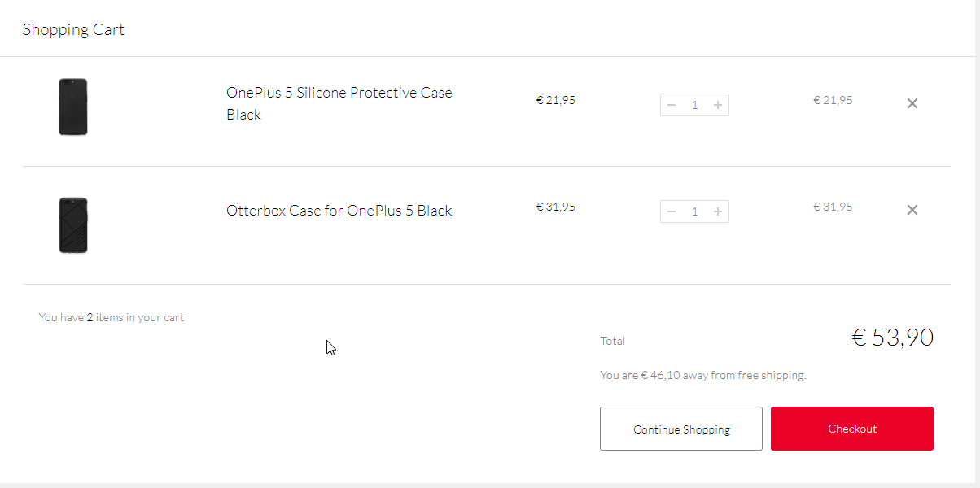Image resolution: width=980 pixels, height=488 pixels.
Task: Decrease quantity of the Silicone Protective Case
Action: tap(672, 105)
